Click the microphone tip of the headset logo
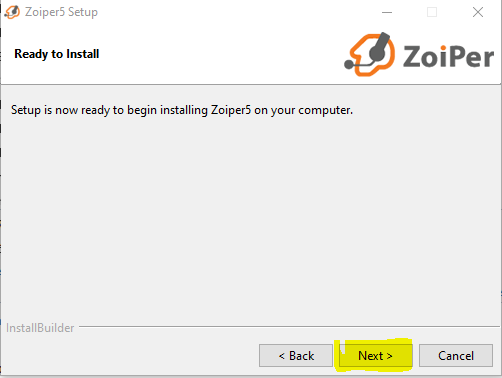Viewport: 502px width, 378px height. click(x=349, y=64)
